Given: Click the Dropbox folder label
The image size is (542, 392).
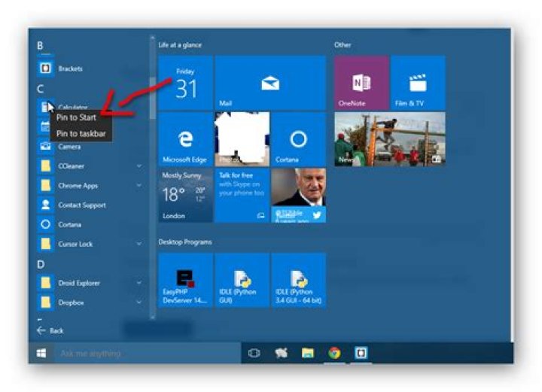Looking at the screenshot, I should click(x=71, y=302).
